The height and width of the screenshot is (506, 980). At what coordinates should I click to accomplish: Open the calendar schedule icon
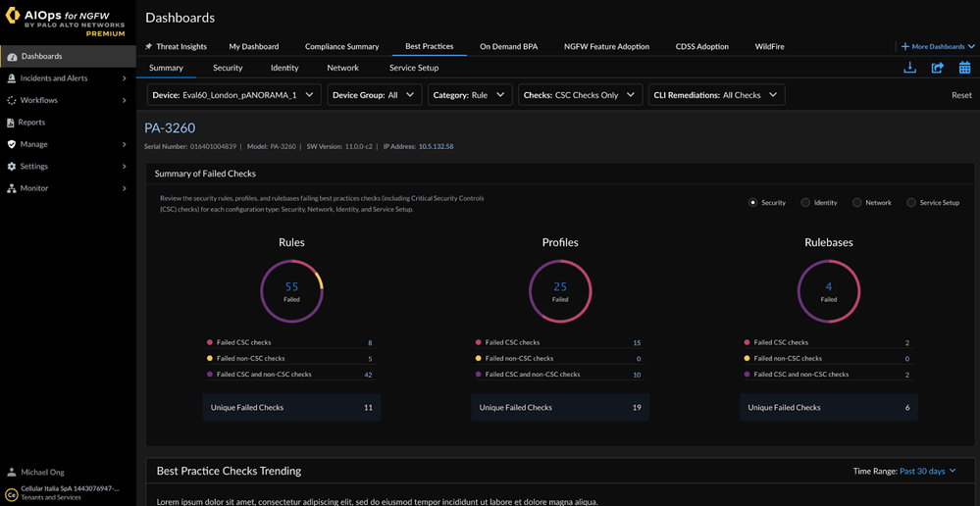click(964, 68)
